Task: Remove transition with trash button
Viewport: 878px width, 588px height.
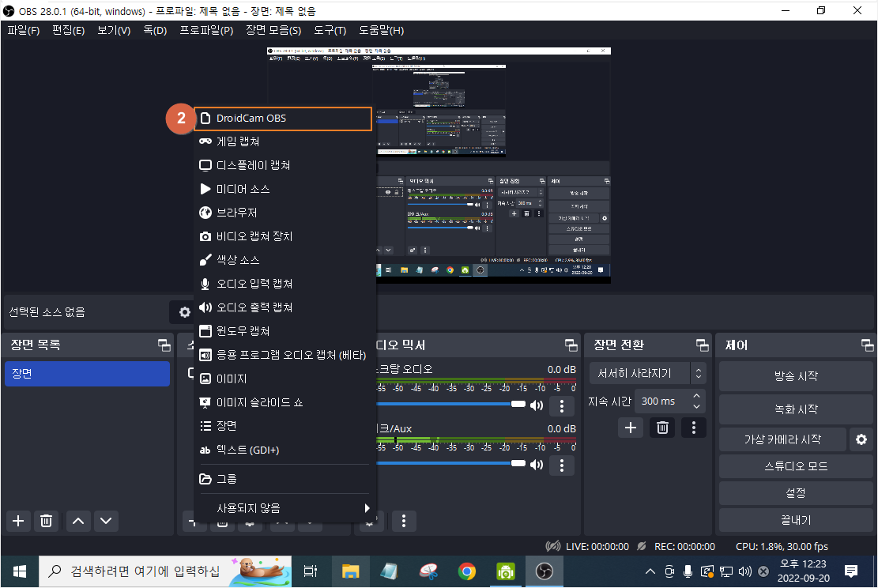Action: point(662,428)
